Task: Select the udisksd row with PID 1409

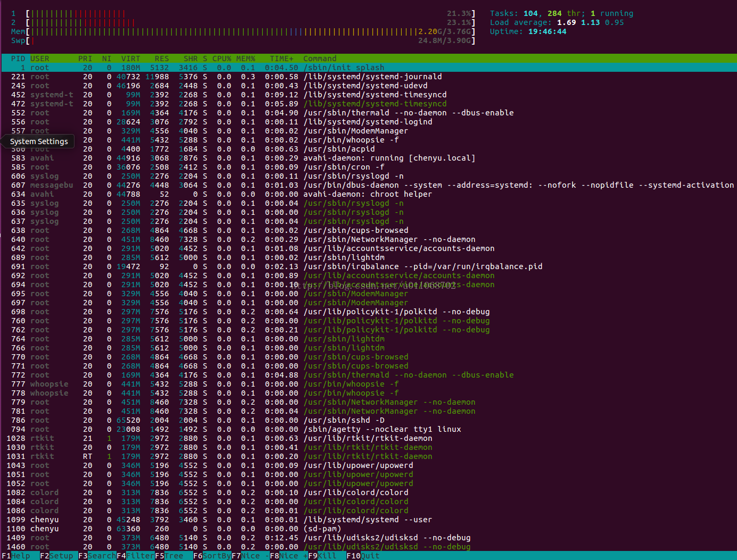Action: [x=368, y=538]
